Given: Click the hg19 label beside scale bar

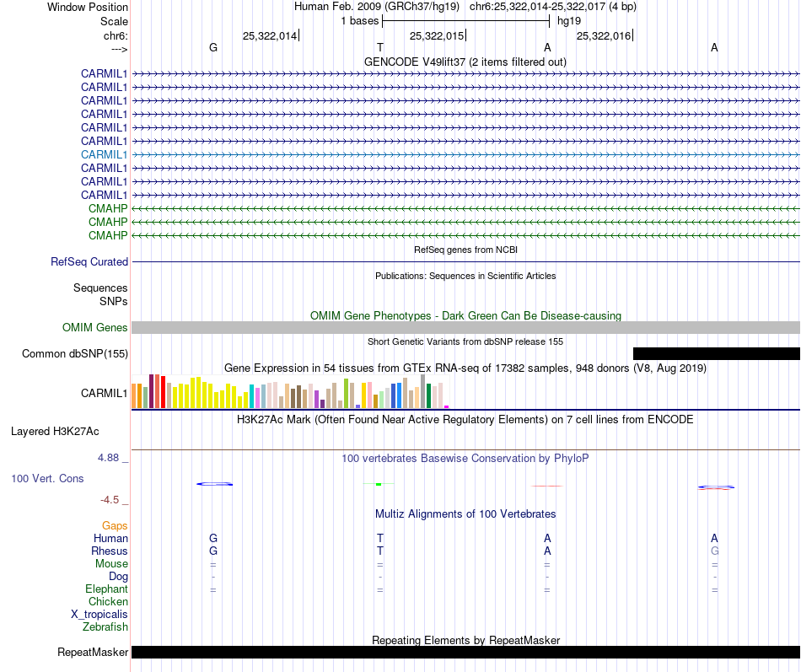Looking at the screenshot, I should pos(569,21).
